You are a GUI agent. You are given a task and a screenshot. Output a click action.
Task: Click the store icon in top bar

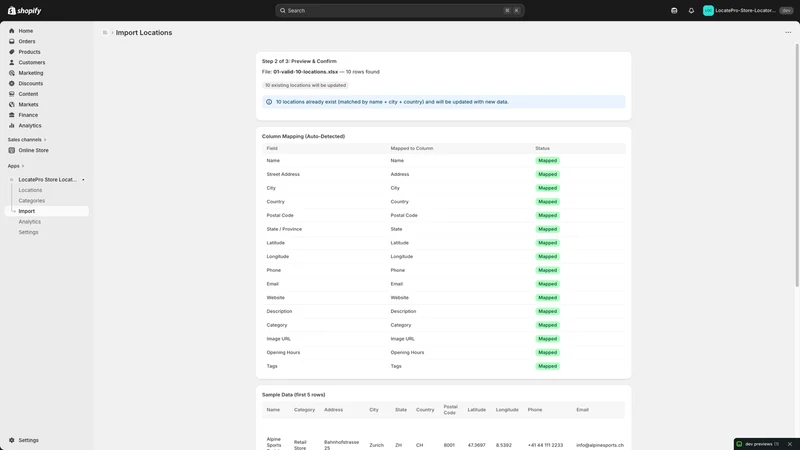tap(674, 11)
